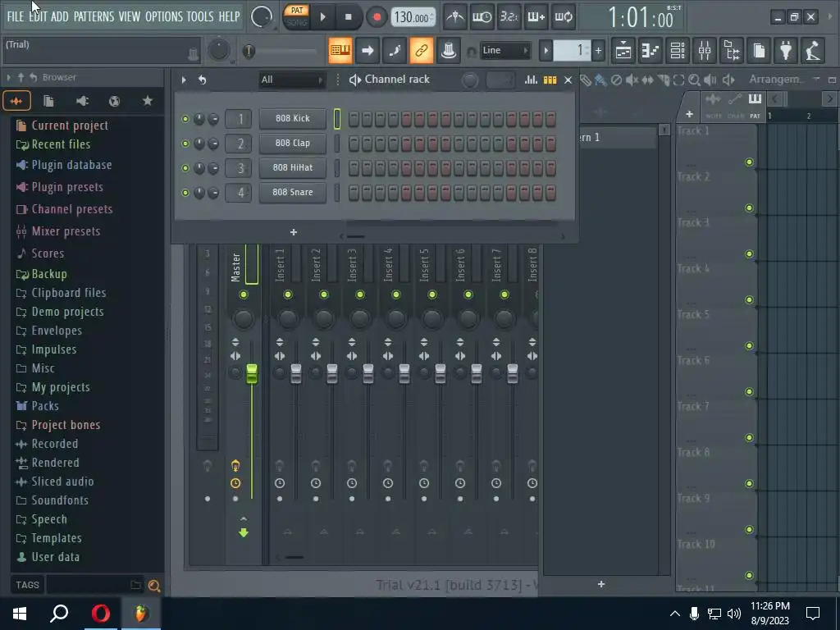Click the main pitch slider in toolbar
This screenshot has height=630, width=840.
281,52
